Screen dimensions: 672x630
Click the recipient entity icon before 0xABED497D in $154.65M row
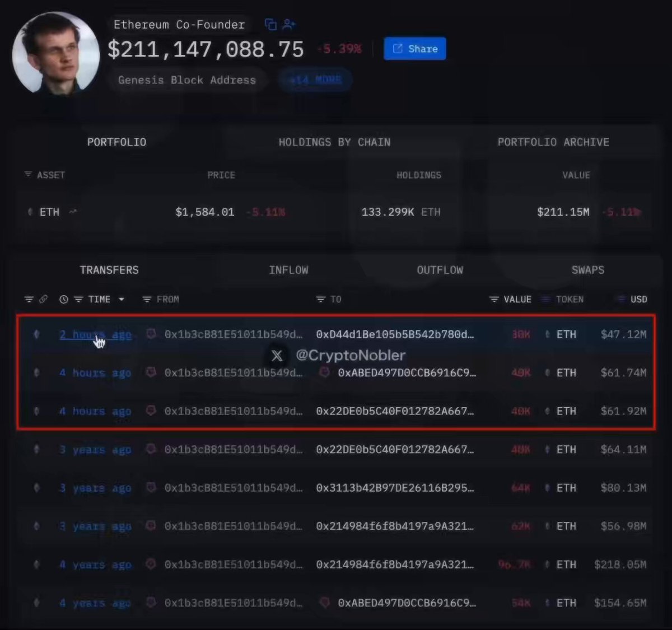click(324, 603)
